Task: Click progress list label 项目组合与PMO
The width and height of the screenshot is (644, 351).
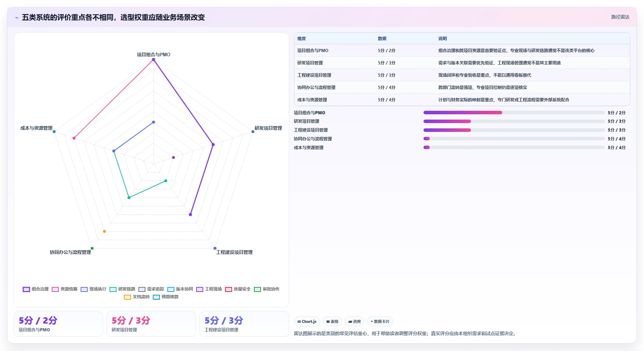Action: tap(310, 113)
